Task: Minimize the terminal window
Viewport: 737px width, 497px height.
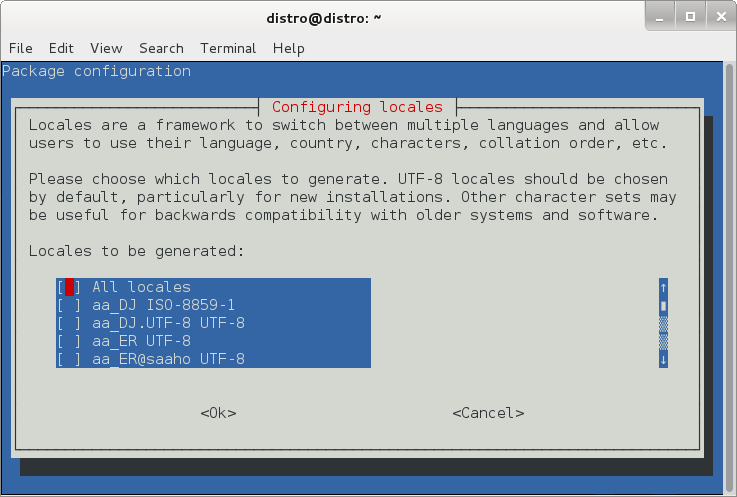Action: tap(660, 17)
